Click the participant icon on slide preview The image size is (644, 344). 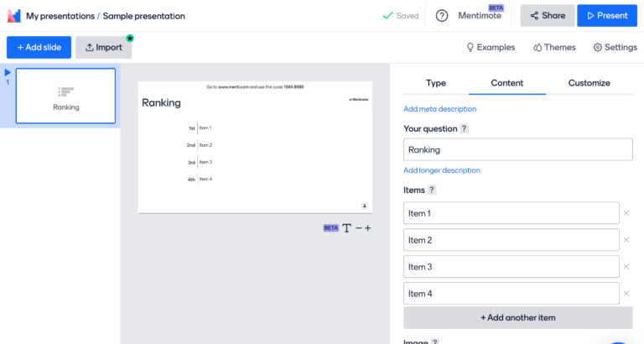coord(364,206)
